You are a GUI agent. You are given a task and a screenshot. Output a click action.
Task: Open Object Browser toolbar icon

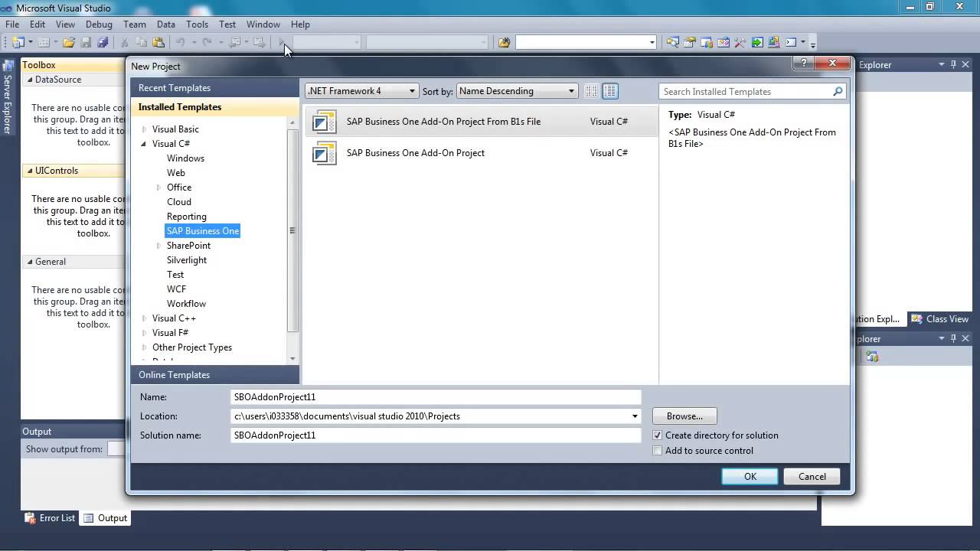[723, 43]
